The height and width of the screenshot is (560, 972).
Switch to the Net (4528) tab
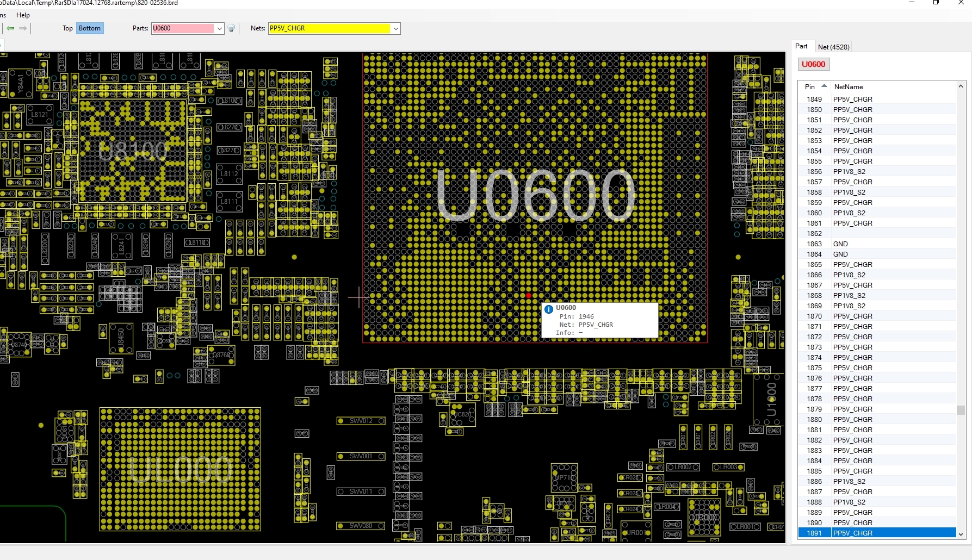[x=833, y=47]
